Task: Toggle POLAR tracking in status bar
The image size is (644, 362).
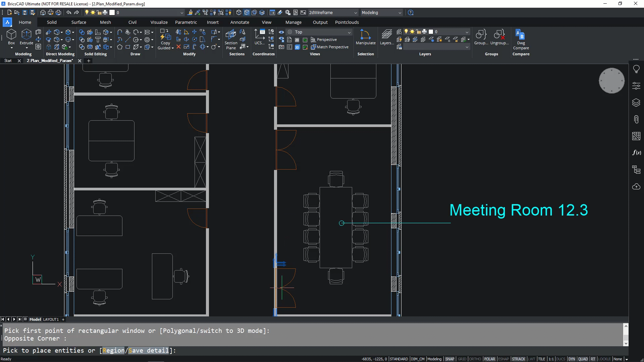Action: [489, 359]
